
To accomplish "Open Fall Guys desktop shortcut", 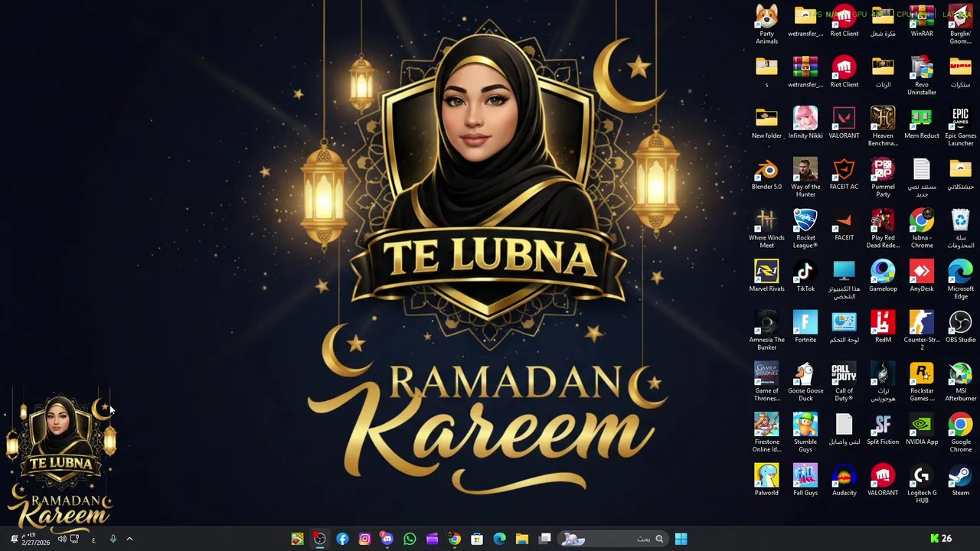I will [x=805, y=481].
